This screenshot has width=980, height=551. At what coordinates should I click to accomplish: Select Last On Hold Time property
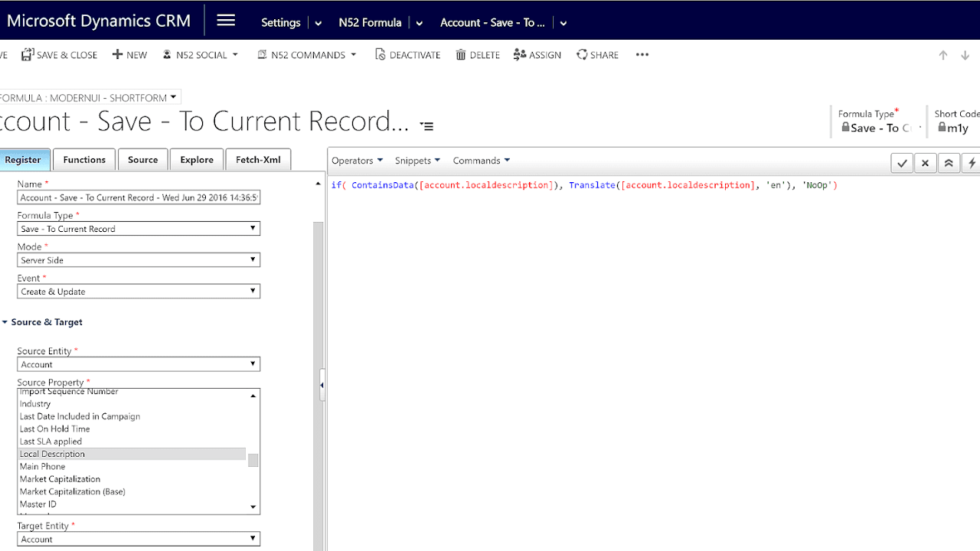point(132,429)
